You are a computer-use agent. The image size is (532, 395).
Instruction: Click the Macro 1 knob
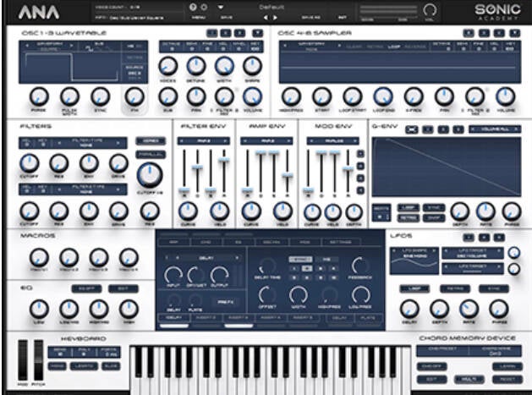coord(39,258)
